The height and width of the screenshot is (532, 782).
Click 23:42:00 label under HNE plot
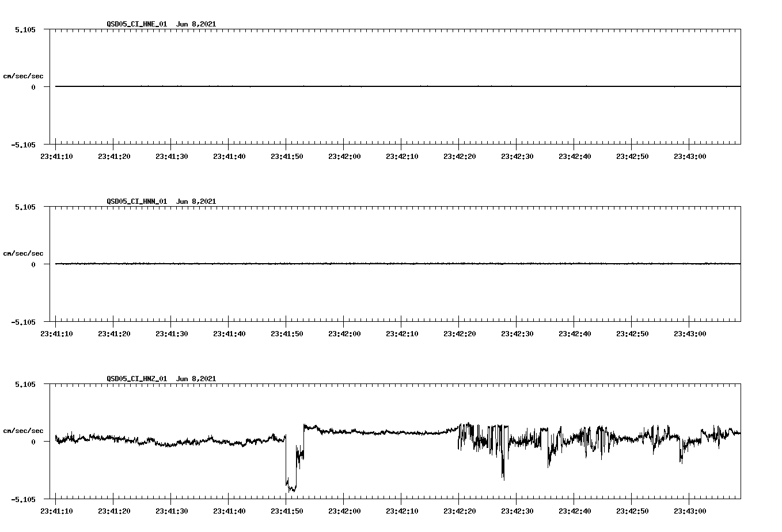click(344, 157)
